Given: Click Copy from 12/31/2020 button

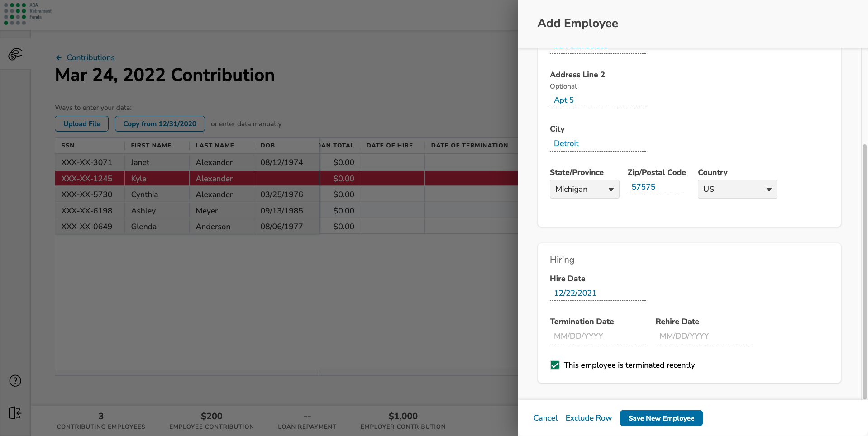Looking at the screenshot, I should (x=160, y=124).
